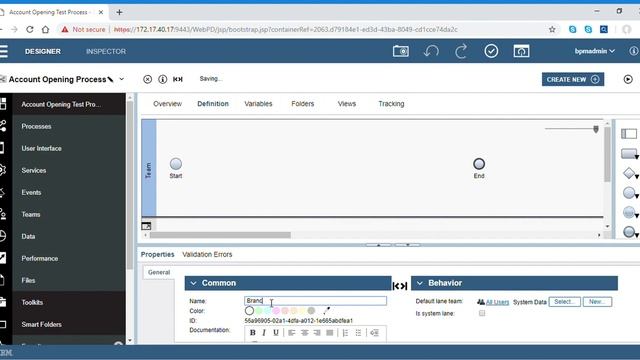The height and width of the screenshot is (360, 640).
Task: Align documentation text right
Action: 317,333
